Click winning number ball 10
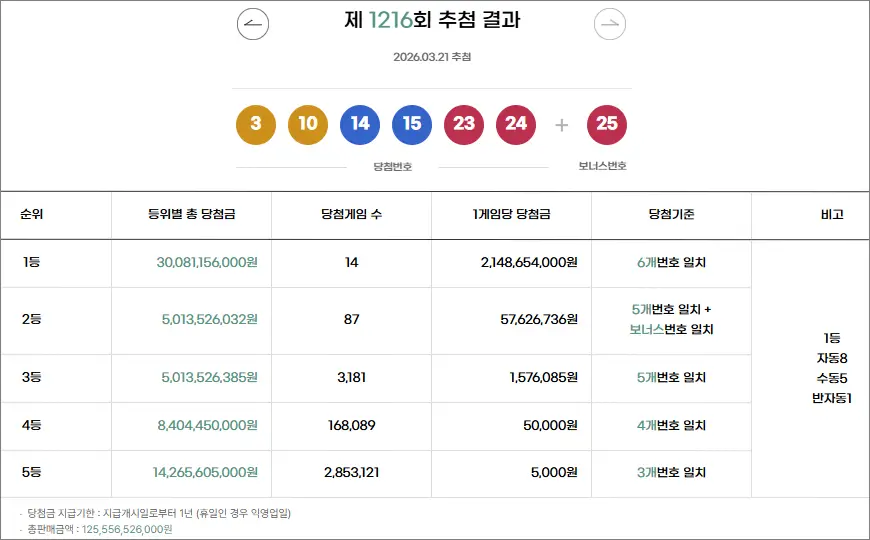Viewport: 870px width, 540px height. click(x=308, y=124)
